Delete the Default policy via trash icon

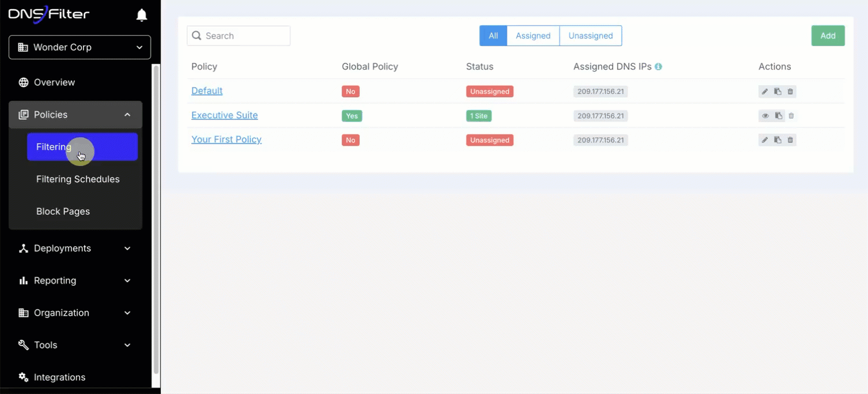point(790,92)
